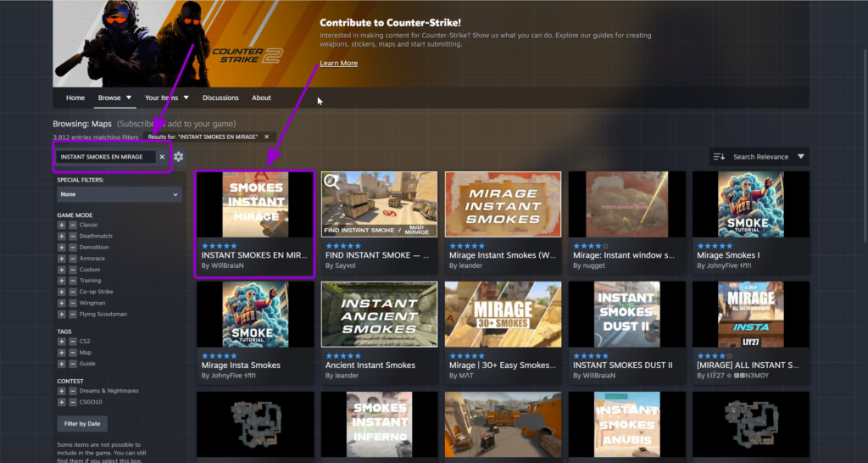Expand the Browse menu

click(115, 98)
